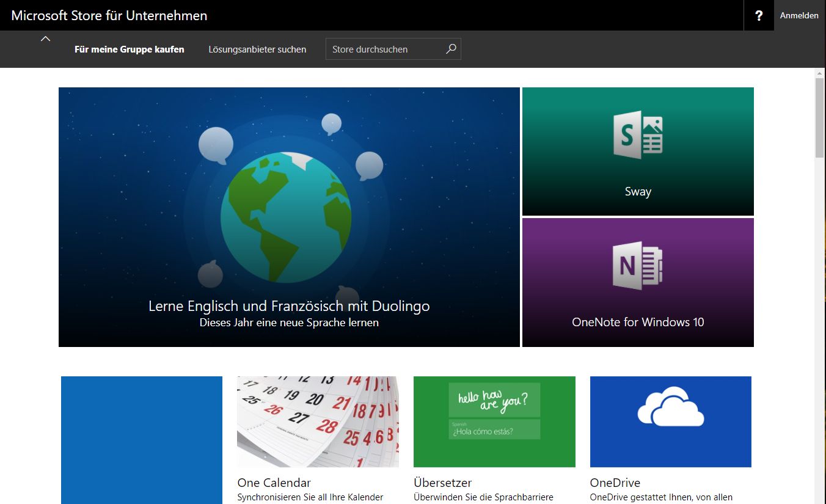Open the 'Lösungsanbieter suchen' menu item
This screenshot has height=504, width=826.
(x=257, y=49)
